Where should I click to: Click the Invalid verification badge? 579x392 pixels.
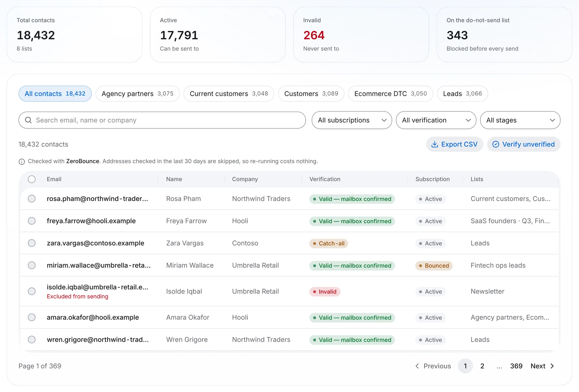click(325, 292)
